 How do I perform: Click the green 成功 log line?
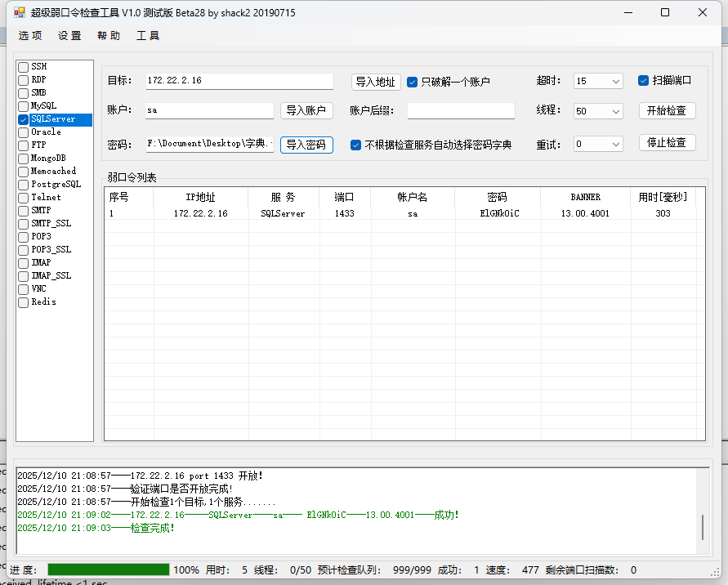click(x=239, y=515)
